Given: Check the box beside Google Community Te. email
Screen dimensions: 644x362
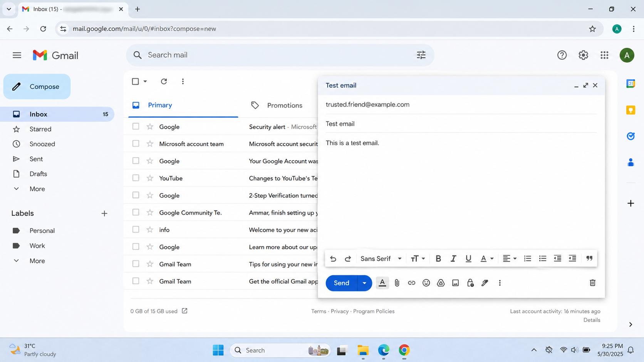Looking at the screenshot, I should pyautogui.click(x=136, y=212).
